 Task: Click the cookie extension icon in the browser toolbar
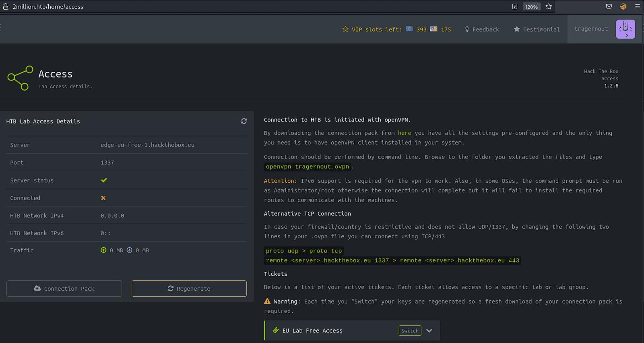pyautogui.click(x=623, y=6)
